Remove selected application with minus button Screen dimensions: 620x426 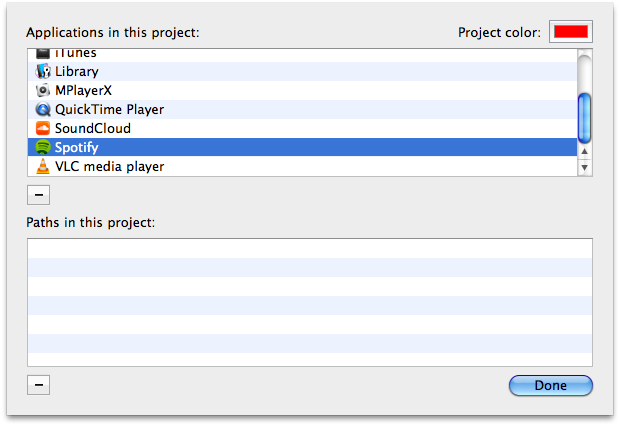(x=38, y=193)
